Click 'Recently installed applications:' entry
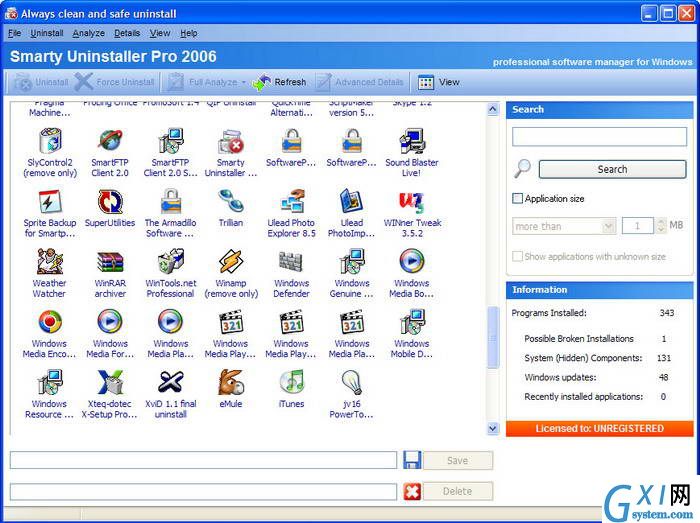 (x=583, y=397)
